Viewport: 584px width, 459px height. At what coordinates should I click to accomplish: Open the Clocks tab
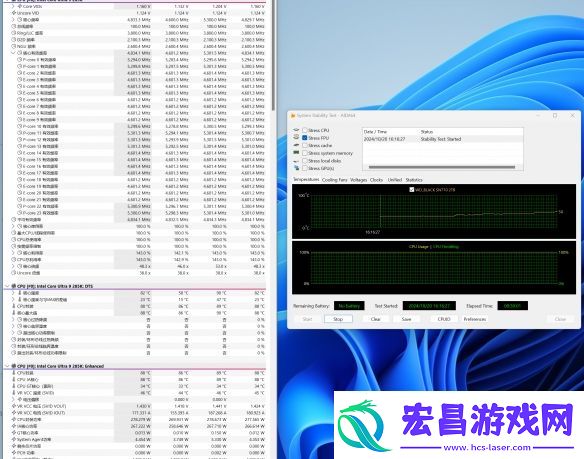[376, 180]
